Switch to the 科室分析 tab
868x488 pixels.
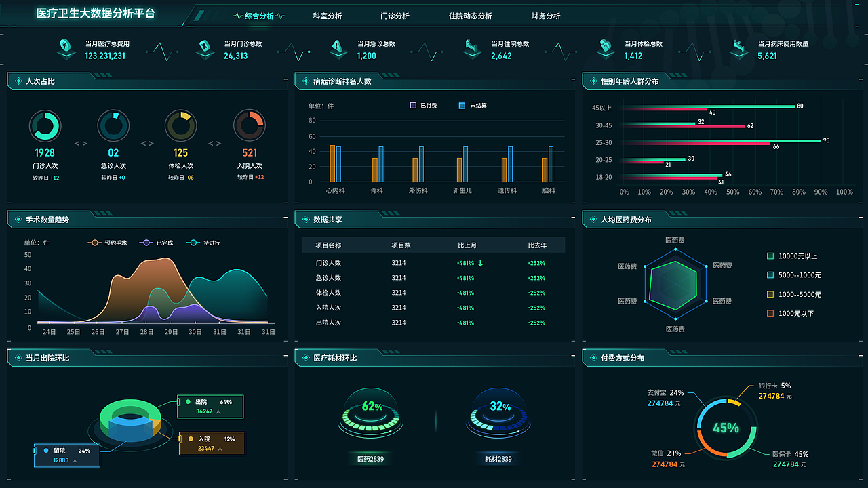click(328, 16)
